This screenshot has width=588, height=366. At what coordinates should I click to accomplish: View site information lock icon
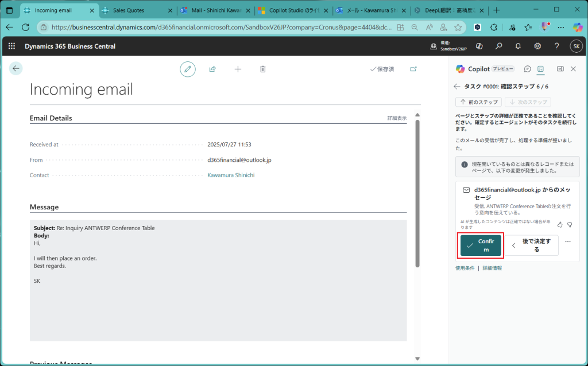click(44, 28)
